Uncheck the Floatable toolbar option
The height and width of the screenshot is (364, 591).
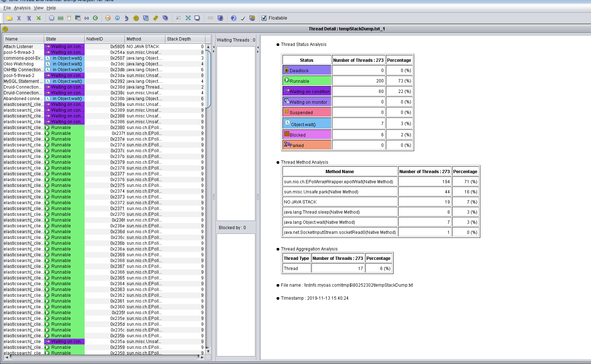coord(264,18)
